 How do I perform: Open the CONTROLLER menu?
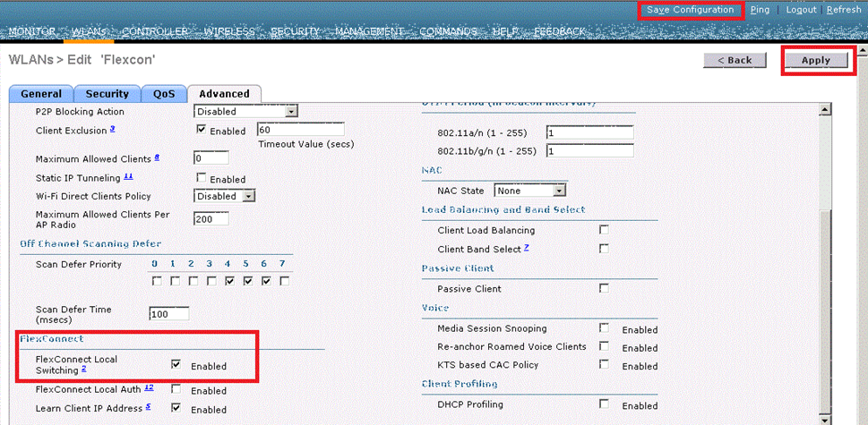pos(155,31)
